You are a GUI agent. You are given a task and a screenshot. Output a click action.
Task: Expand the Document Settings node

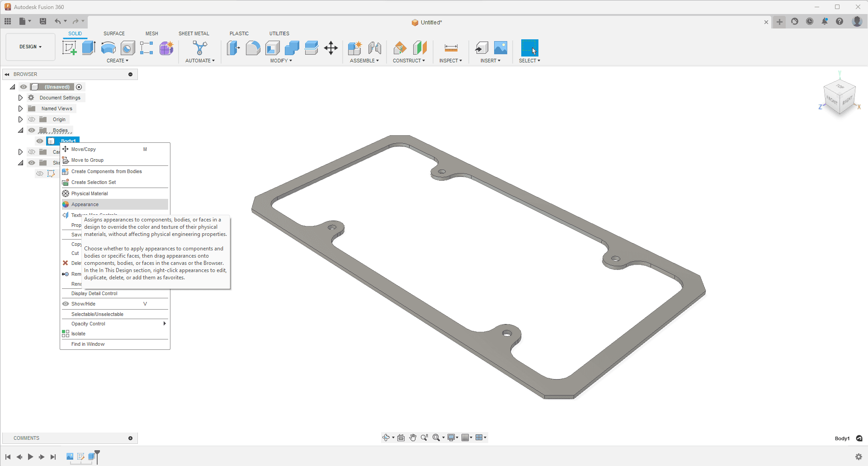pos(20,98)
